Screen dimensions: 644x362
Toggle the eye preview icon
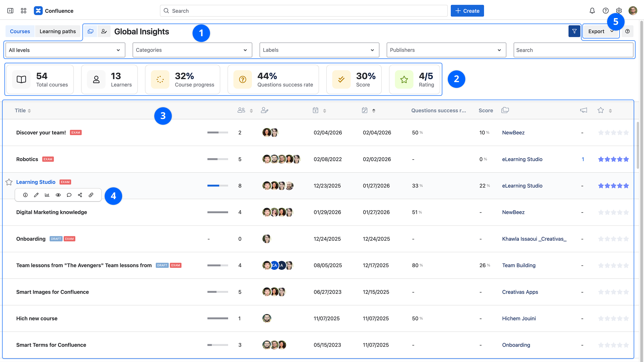pyautogui.click(x=58, y=195)
